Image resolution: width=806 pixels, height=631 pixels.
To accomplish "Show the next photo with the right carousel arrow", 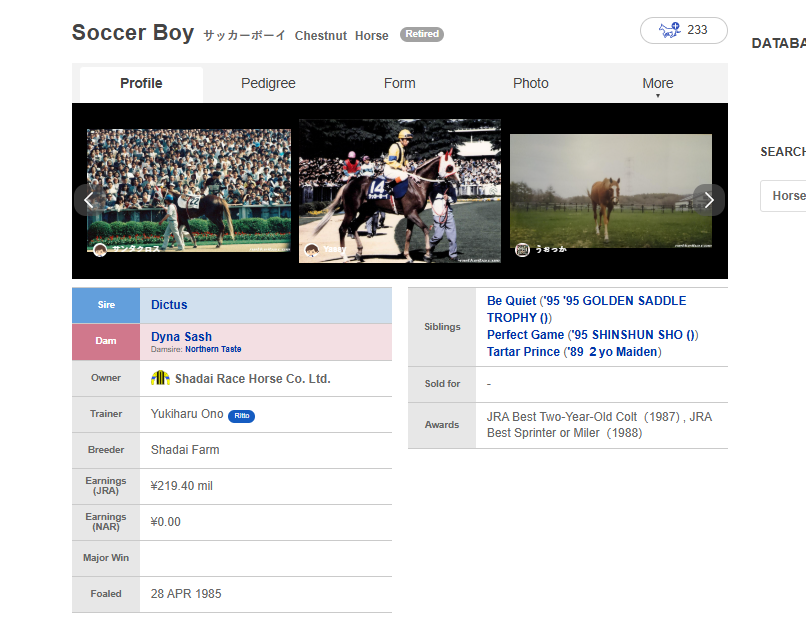I will tap(709, 200).
